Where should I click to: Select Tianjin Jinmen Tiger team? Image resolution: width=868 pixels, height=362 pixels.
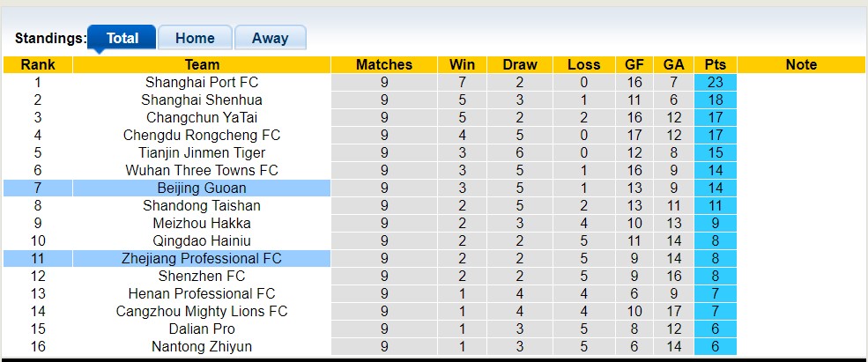click(202, 152)
